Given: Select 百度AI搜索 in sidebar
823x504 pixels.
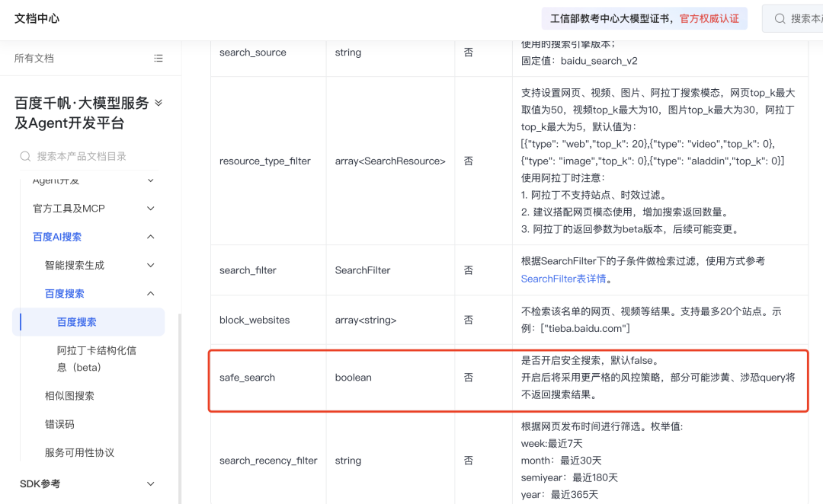Looking at the screenshot, I should click(56, 237).
